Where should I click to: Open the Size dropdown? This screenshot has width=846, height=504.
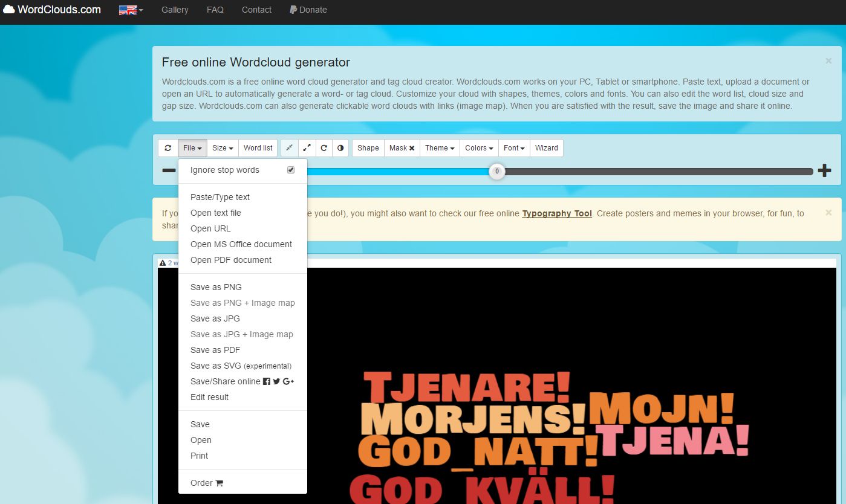tap(223, 148)
